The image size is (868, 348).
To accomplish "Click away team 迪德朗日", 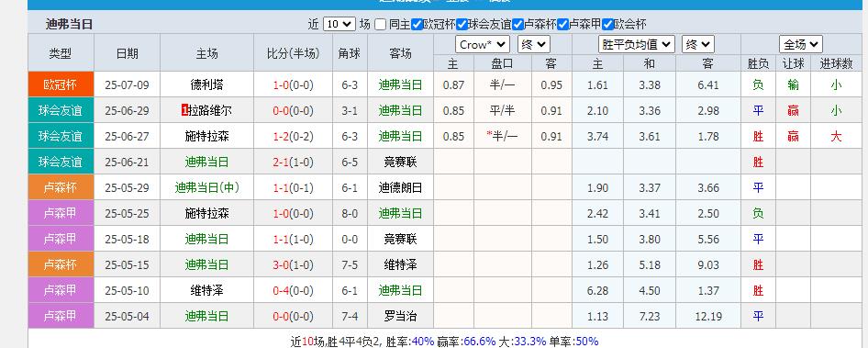I will (x=400, y=188).
